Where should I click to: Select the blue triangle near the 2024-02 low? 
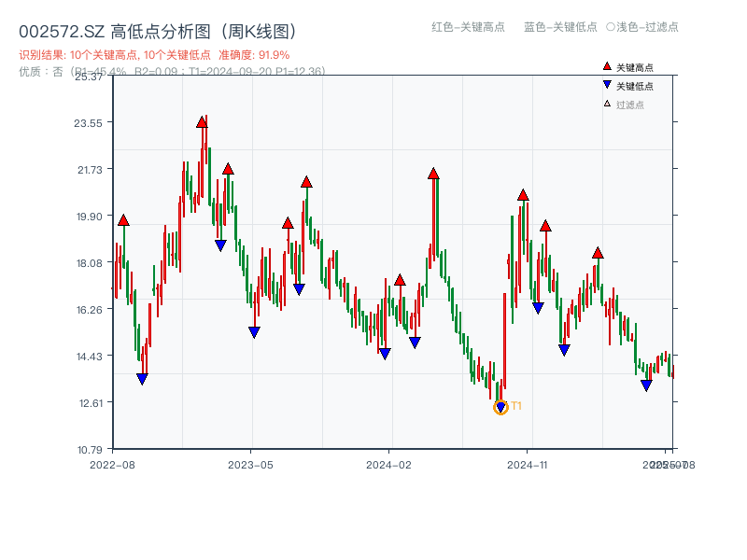[x=386, y=353]
